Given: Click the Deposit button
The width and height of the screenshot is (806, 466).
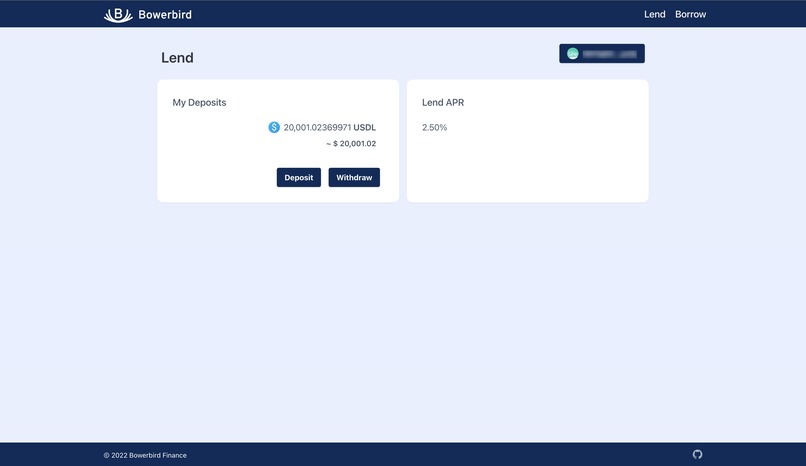Looking at the screenshot, I should (299, 177).
